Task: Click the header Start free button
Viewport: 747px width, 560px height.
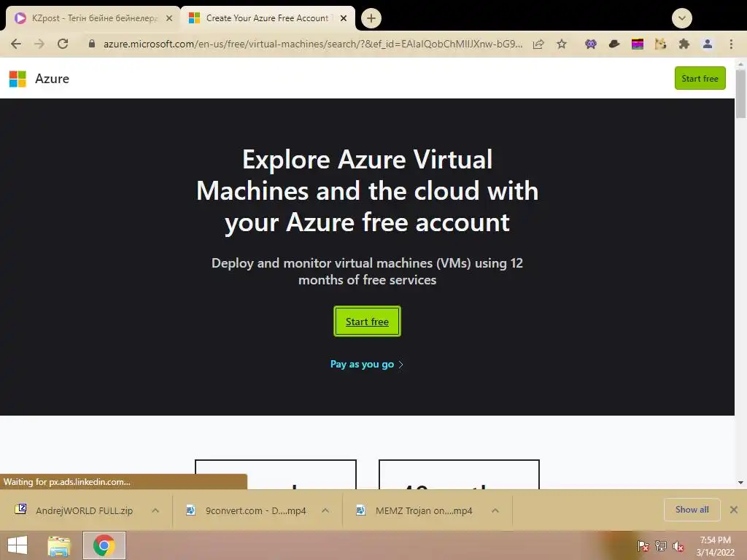Action: [x=700, y=79]
